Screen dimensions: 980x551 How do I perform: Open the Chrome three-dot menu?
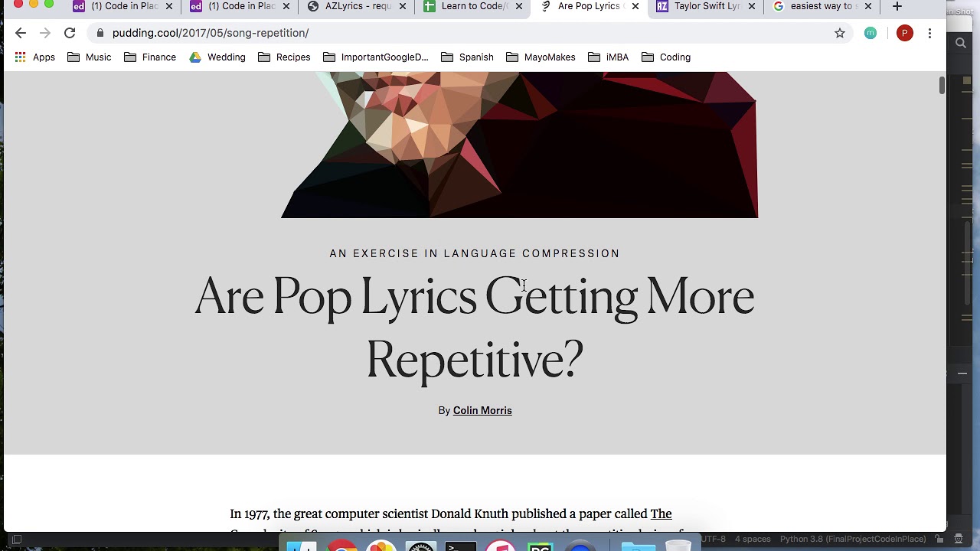point(929,33)
